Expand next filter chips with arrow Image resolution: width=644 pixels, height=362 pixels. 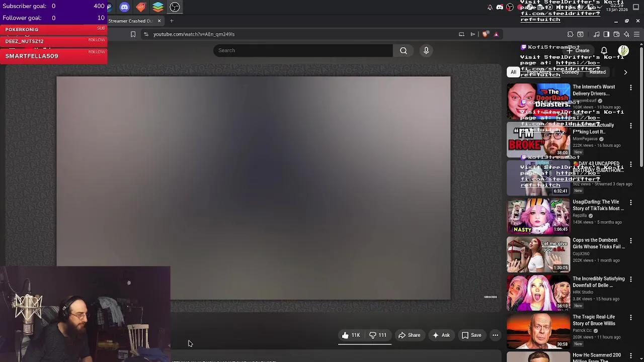pyautogui.click(x=625, y=72)
